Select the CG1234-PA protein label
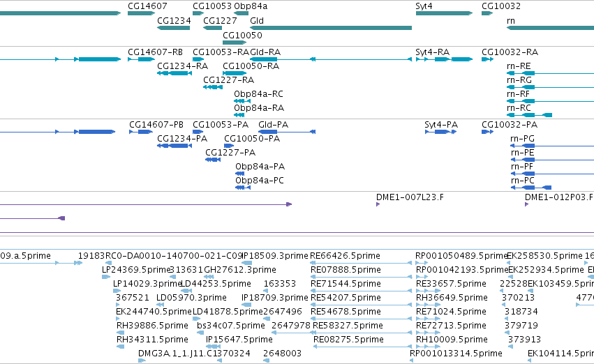Screen dimensions: 594x364 [182, 139]
